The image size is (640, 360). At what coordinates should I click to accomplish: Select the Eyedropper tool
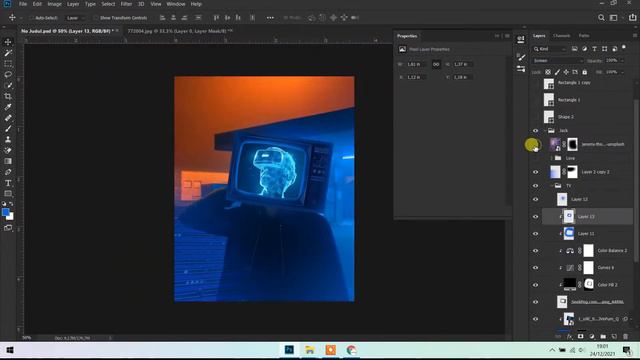(8, 107)
